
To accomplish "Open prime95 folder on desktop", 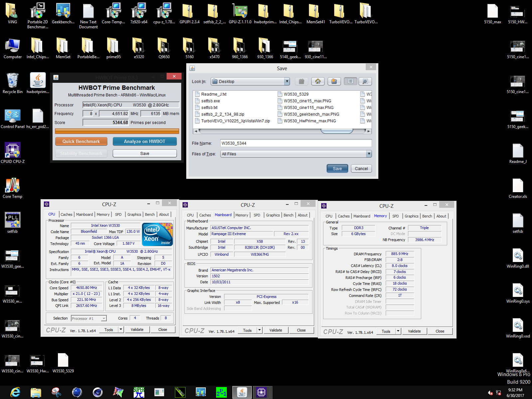I will coord(113,48).
